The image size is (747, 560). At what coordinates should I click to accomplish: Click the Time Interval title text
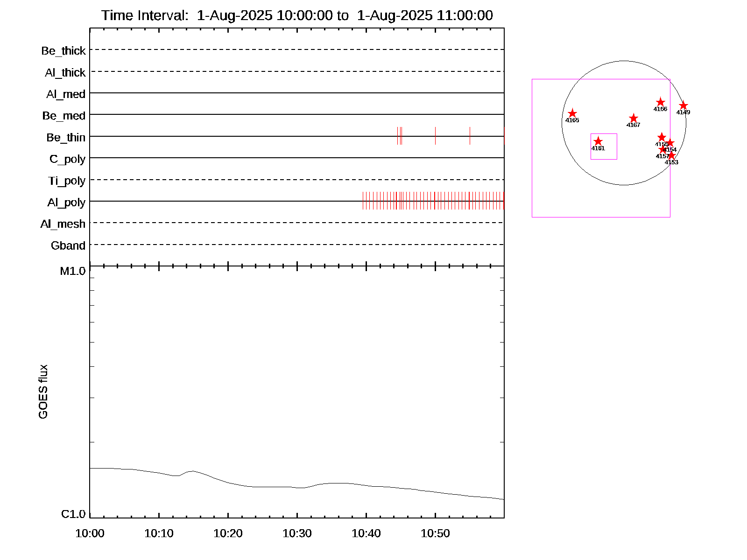point(297,15)
